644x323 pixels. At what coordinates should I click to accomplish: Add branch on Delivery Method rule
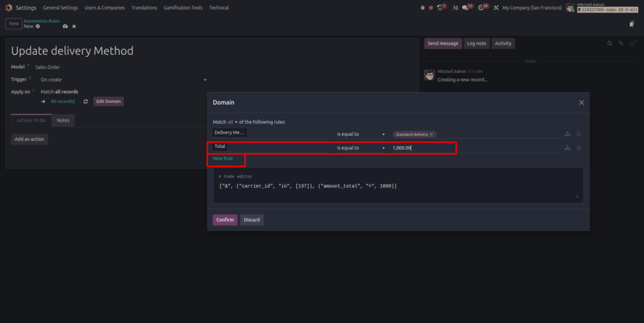[567, 134]
